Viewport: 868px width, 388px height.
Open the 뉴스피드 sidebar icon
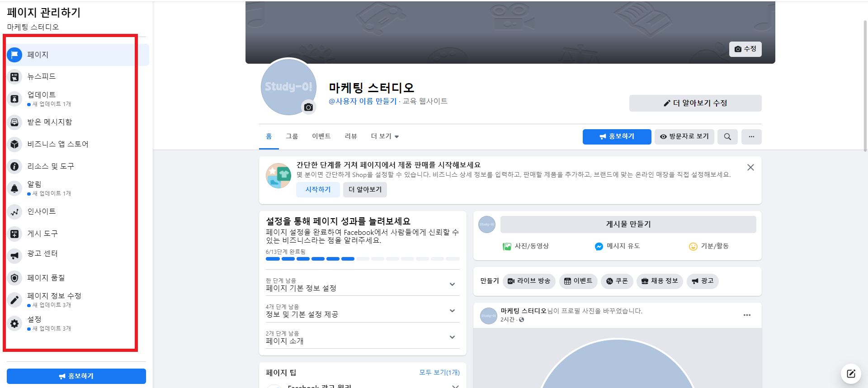14,77
